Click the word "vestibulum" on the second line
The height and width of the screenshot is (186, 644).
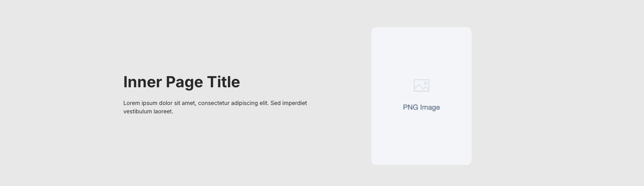[137, 112]
